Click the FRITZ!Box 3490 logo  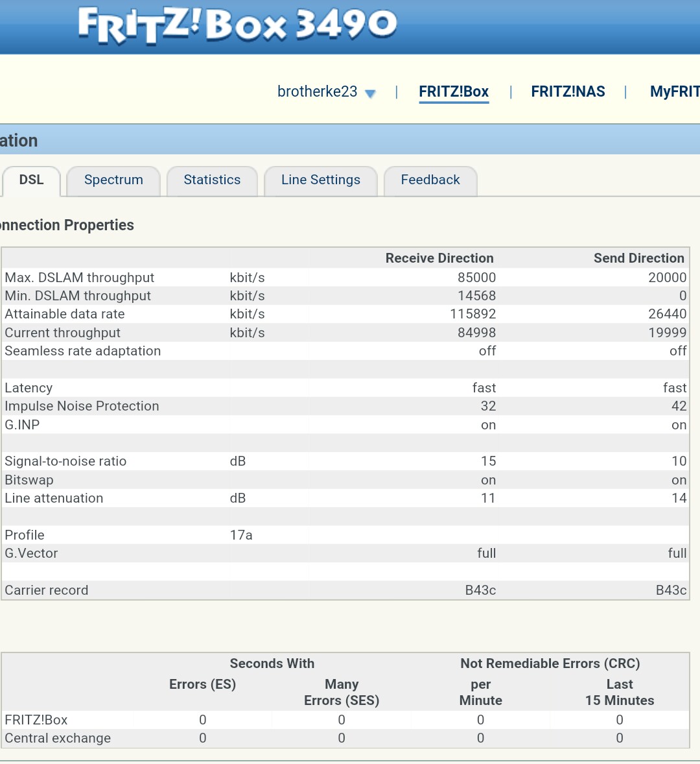(237, 26)
